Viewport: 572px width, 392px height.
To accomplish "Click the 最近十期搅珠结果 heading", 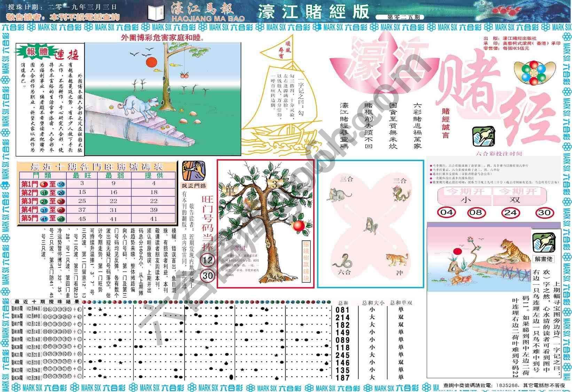I will coord(47,302).
